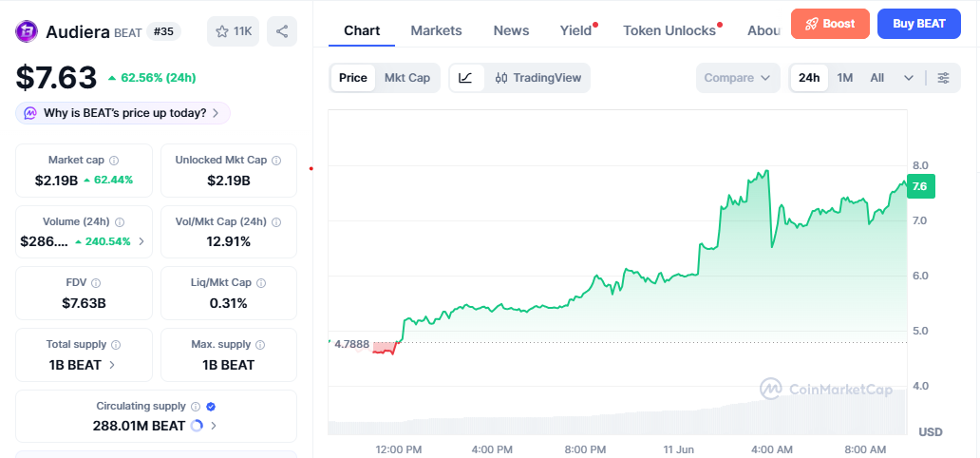Open the Compare dropdown

[738, 78]
